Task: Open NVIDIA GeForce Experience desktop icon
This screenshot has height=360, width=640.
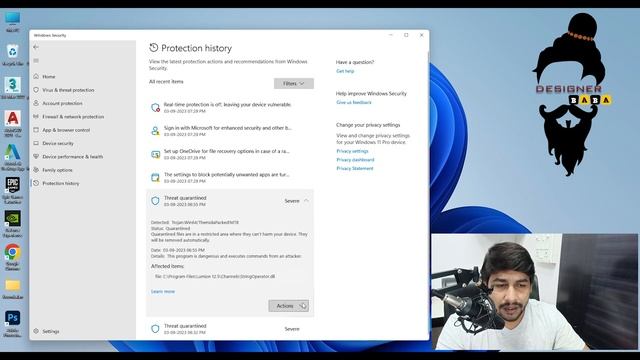Action: pyautogui.click(x=13, y=224)
